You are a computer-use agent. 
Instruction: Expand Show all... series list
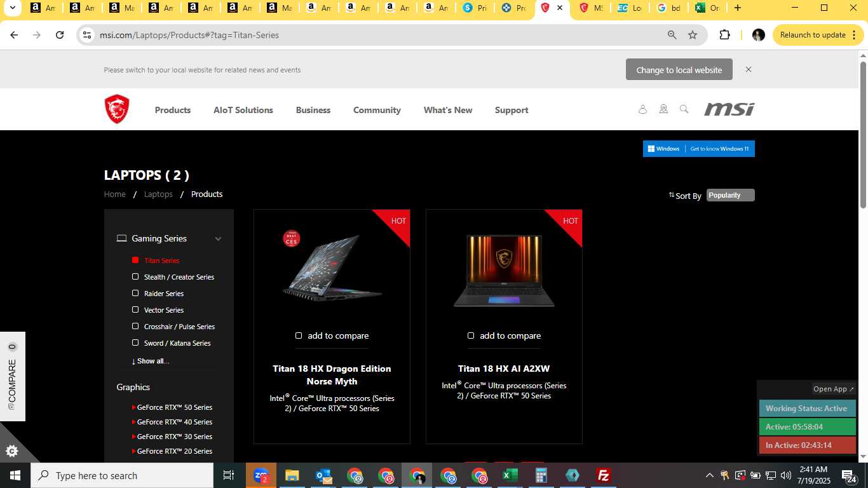pos(150,361)
